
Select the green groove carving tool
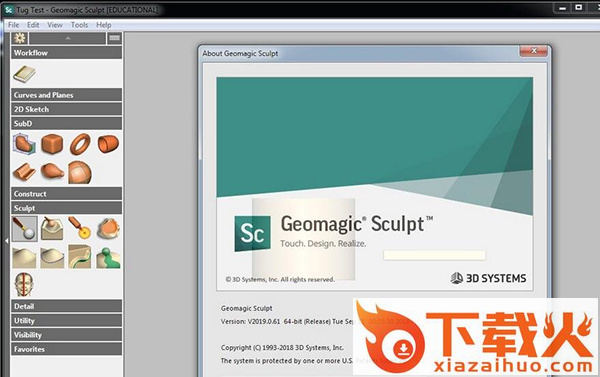click(80, 256)
